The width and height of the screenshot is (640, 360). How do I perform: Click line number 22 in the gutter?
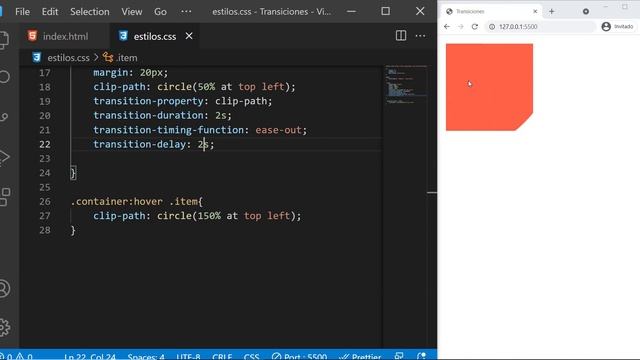pos(44,144)
